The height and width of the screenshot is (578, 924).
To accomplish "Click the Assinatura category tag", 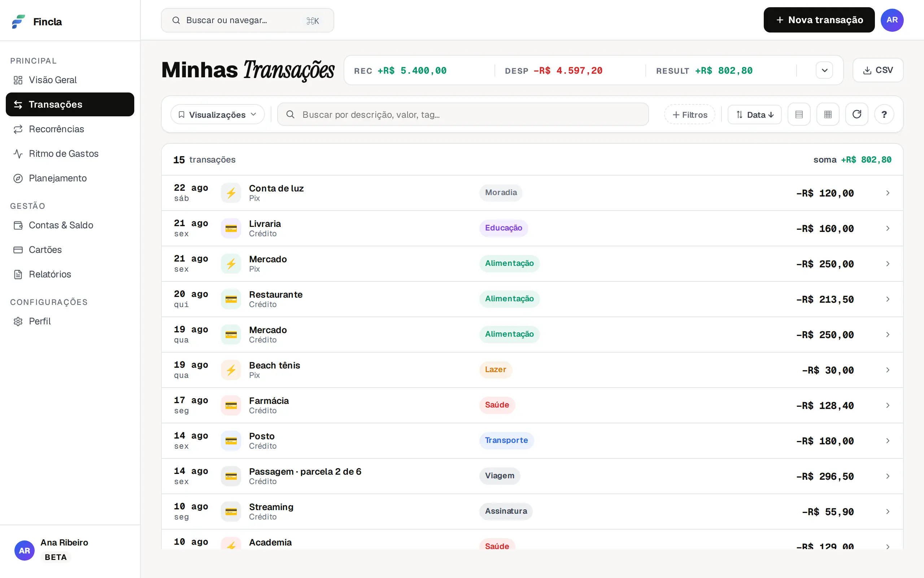I will coord(506,511).
